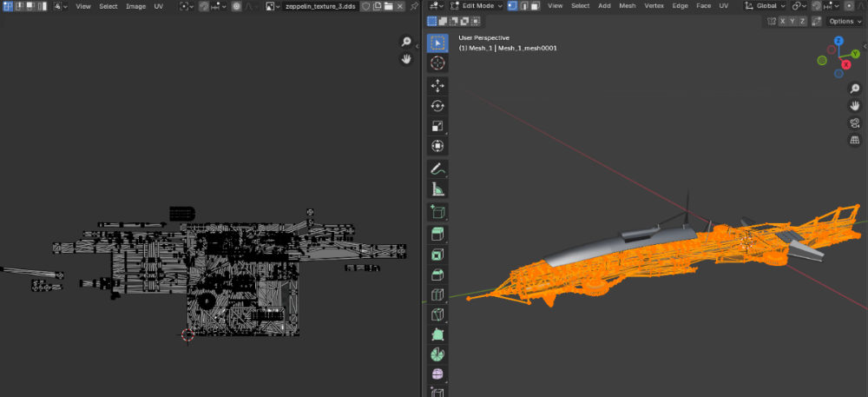Toggle auto merge vertices icon

pos(817,21)
